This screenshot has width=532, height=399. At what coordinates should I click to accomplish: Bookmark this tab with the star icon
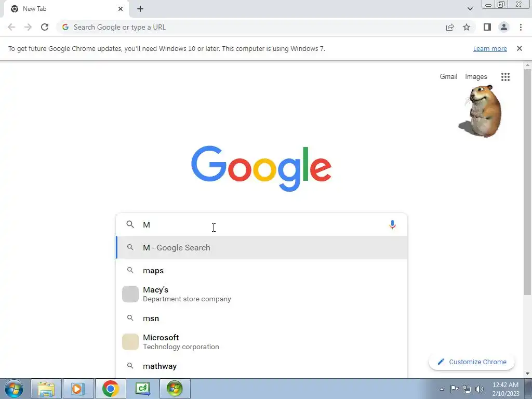click(467, 27)
